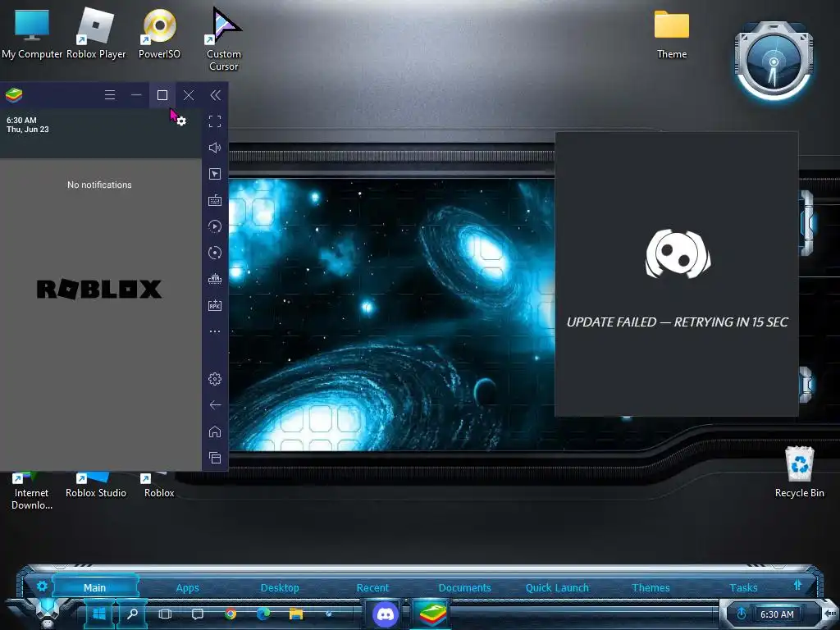Switch to Documents tab in dock
The height and width of the screenshot is (630, 840).
pyautogui.click(x=464, y=587)
